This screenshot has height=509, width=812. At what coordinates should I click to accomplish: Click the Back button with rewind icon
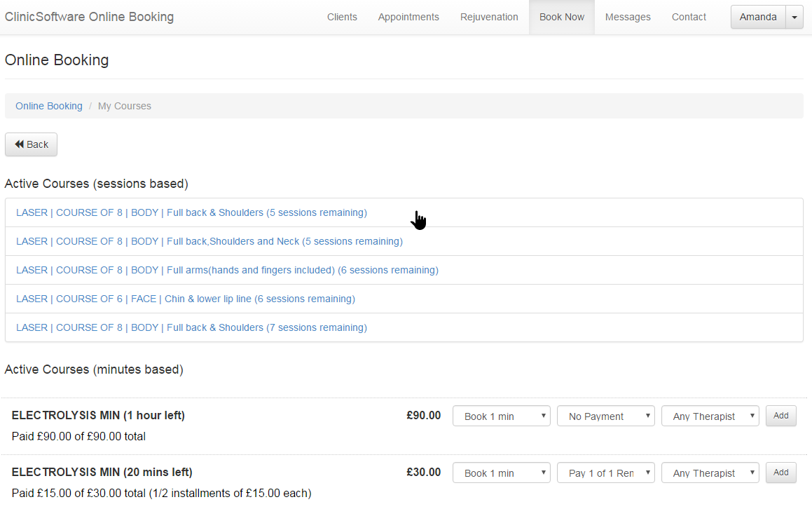click(31, 144)
